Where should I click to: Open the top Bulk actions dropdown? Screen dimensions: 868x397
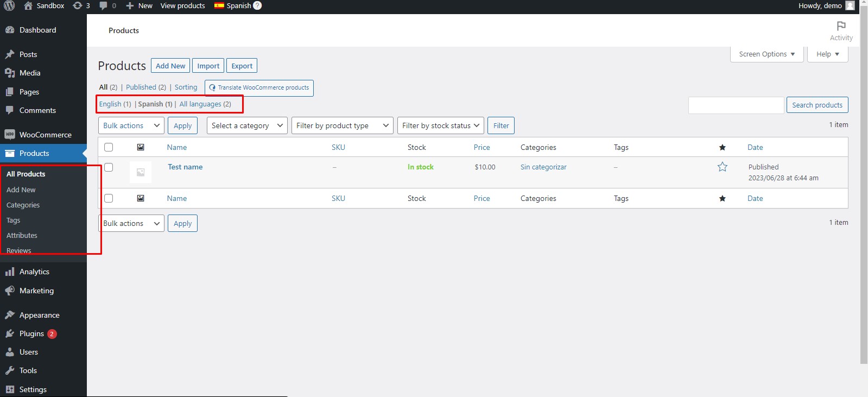[x=131, y=125]
